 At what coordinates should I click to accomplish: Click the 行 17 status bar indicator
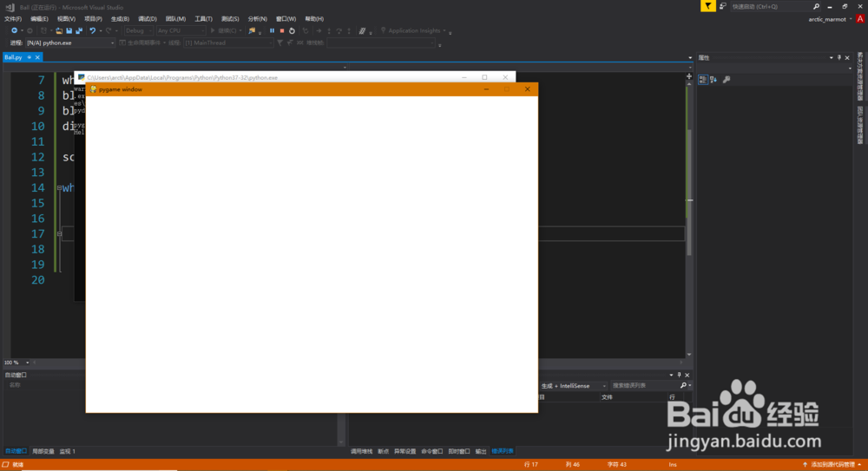531,464
